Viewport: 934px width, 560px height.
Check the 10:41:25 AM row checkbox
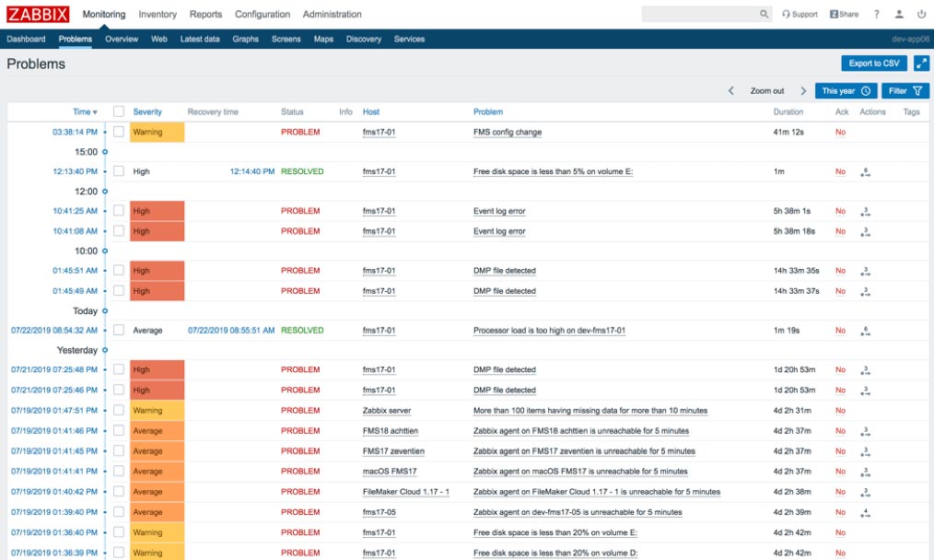[119, 210]
